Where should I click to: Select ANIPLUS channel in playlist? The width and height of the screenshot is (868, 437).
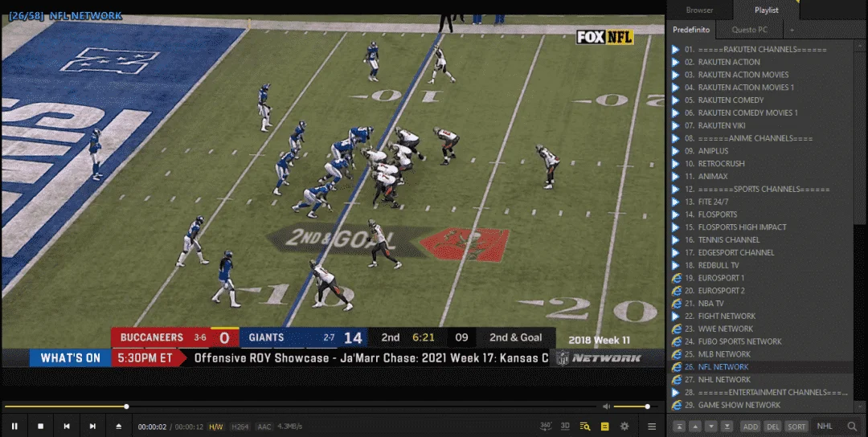(762, 151)
